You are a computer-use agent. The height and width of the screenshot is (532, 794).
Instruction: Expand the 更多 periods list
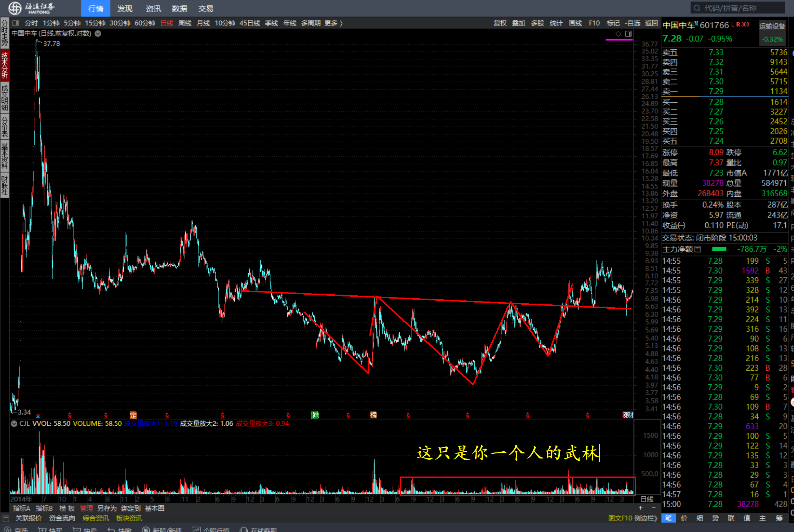333,23
